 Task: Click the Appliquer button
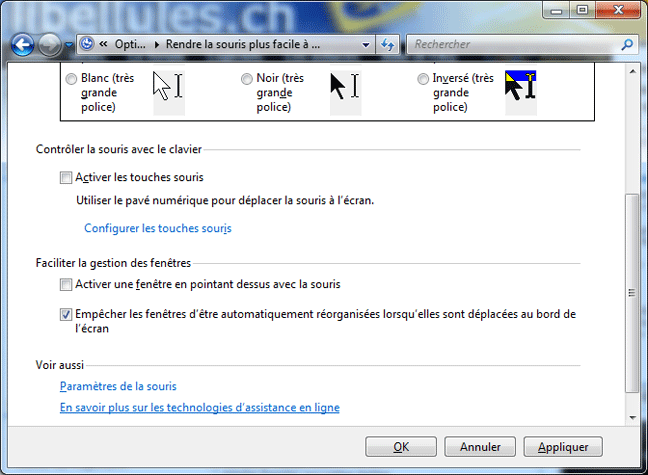[563, 447]
